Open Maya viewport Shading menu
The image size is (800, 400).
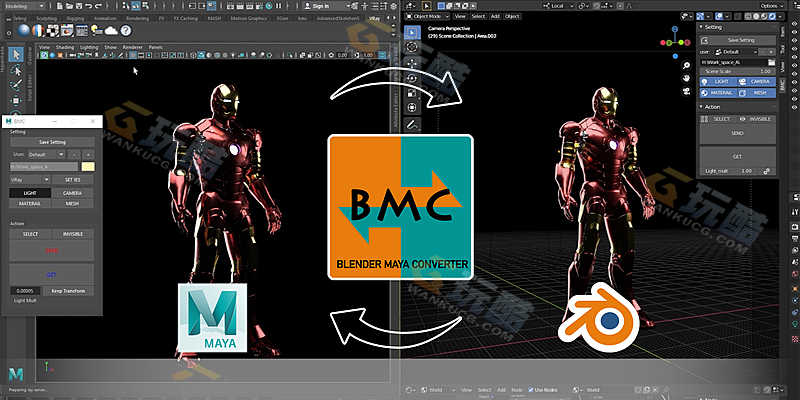tap(65, 47)
